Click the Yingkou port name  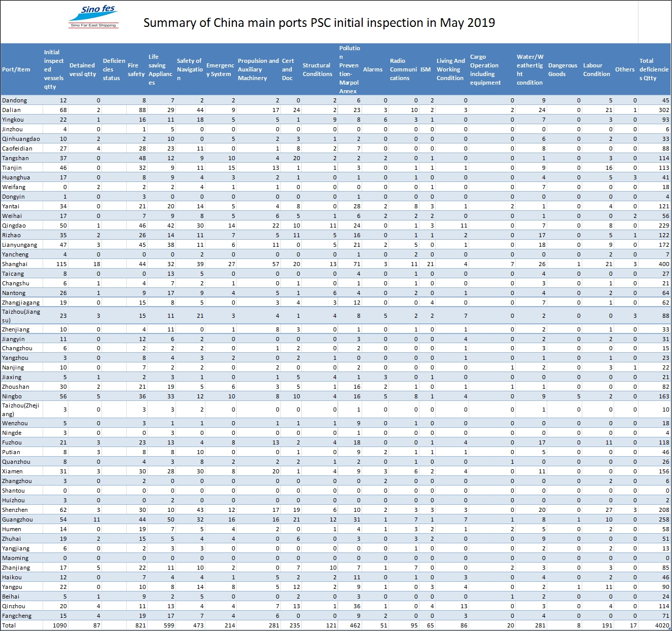point(13,120)
